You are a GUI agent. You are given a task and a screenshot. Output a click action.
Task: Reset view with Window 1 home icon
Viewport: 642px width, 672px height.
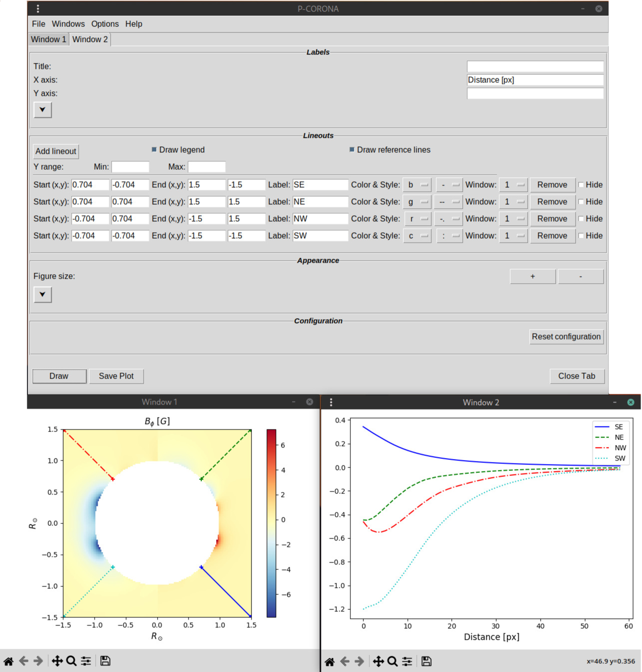pyautogui.click(x=9, y=661)
